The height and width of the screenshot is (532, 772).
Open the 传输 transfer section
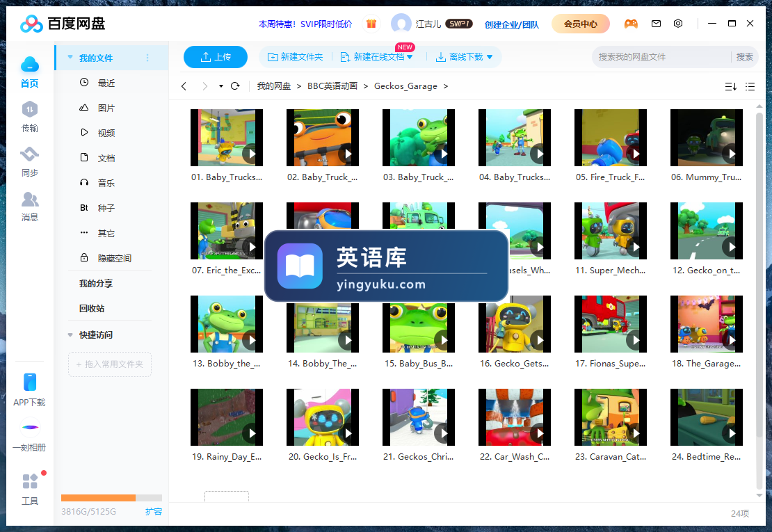[29, 117]
